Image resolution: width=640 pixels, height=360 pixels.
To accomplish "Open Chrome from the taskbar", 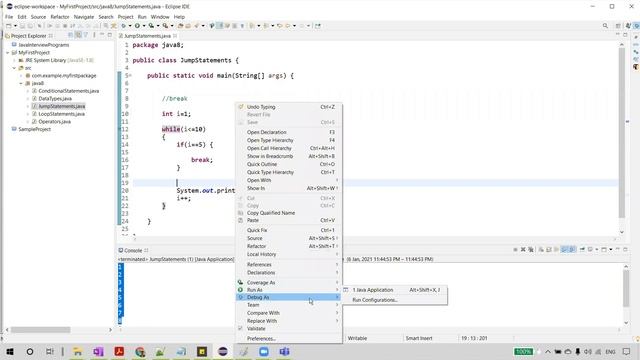I will (x=140, y=351).
